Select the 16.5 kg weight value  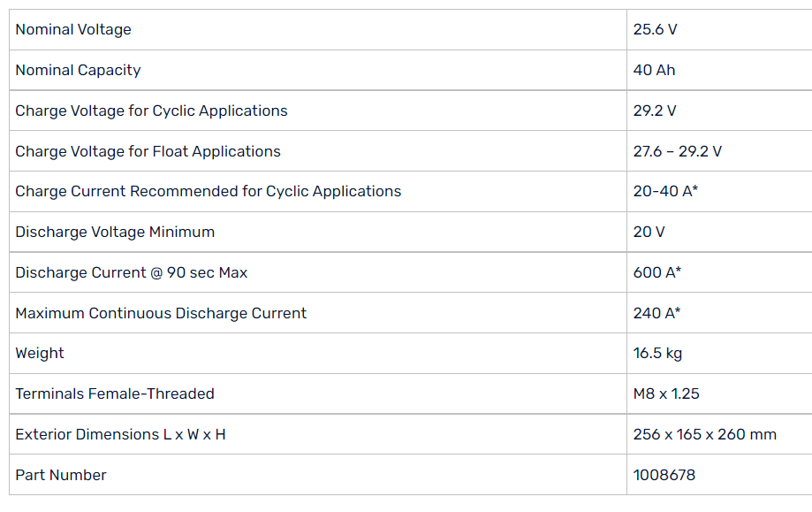coord(657,354)
